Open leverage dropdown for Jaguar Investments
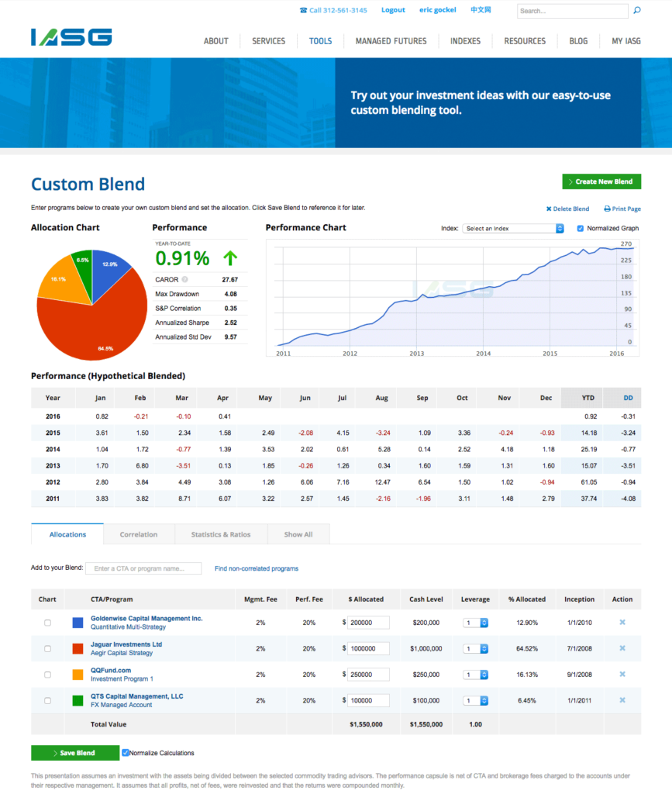The image size is (672, 794). [x=476, y=649]
